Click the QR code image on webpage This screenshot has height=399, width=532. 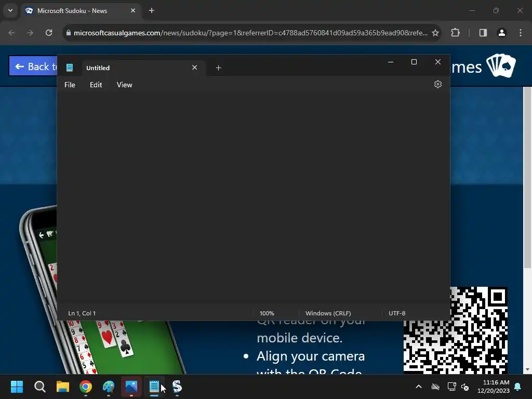click(x=456, y=330)
